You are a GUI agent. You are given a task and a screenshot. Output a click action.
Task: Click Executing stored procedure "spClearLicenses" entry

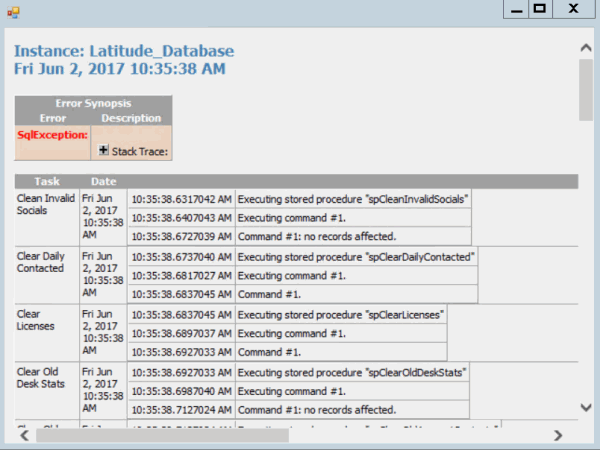click(341, 315)
